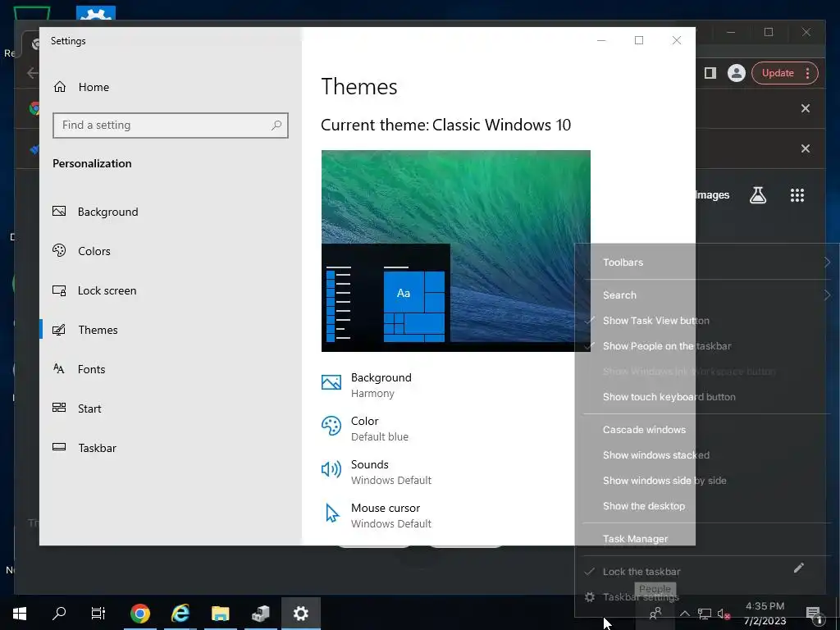
Task: Open Lock screen settings
Action: pyautogui.click(x=94, y=290)
